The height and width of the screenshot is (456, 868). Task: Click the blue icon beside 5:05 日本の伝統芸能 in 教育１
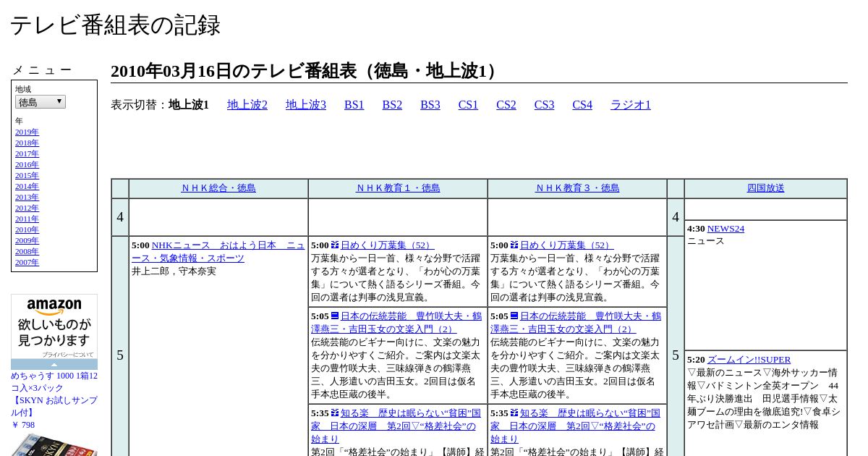pos(335,316)
